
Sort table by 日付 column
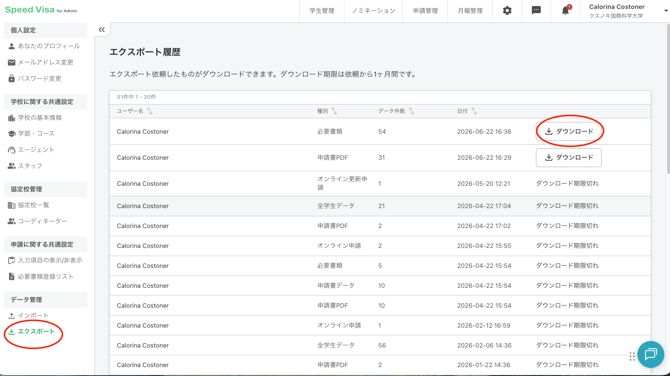pos(467,111)
